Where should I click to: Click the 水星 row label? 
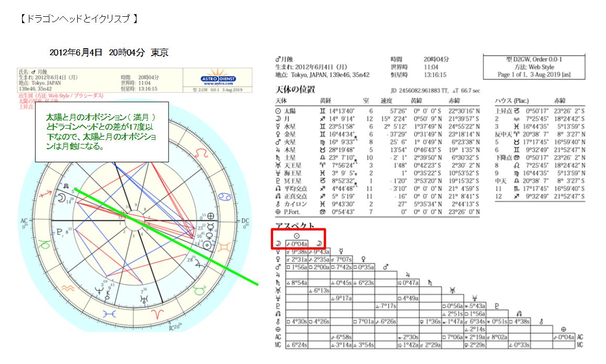[290, 127]
